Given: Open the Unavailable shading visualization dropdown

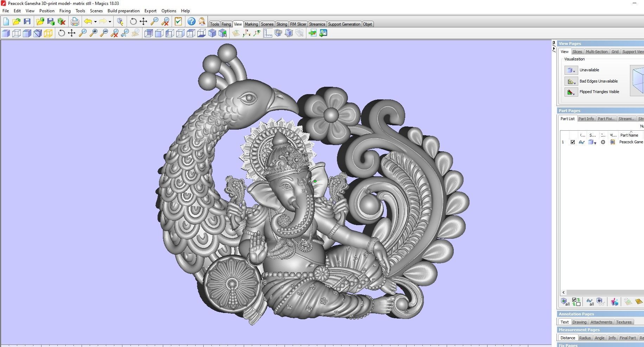Looking at the screenshot, I should (x=571, y=70).
